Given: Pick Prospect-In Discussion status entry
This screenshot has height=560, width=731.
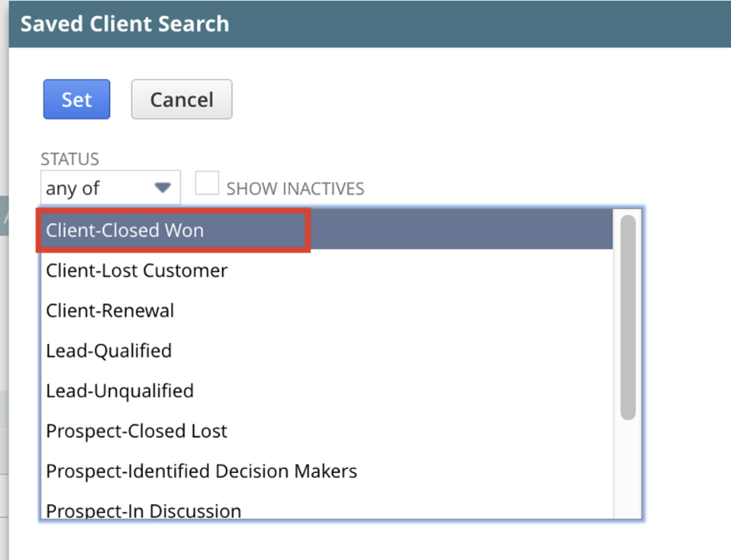Looking at the screenshot, I should click(x=327, y=510).
